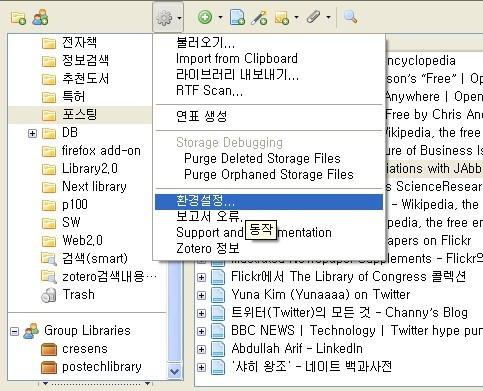Select the SW collection
This screenshot has height=391, width=483.
coord(71,222)
